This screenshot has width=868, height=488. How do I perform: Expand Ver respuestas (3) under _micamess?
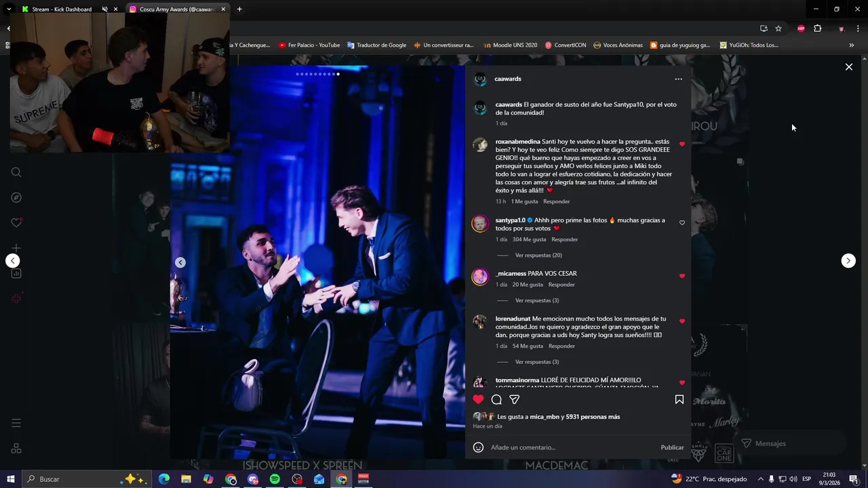537,300
